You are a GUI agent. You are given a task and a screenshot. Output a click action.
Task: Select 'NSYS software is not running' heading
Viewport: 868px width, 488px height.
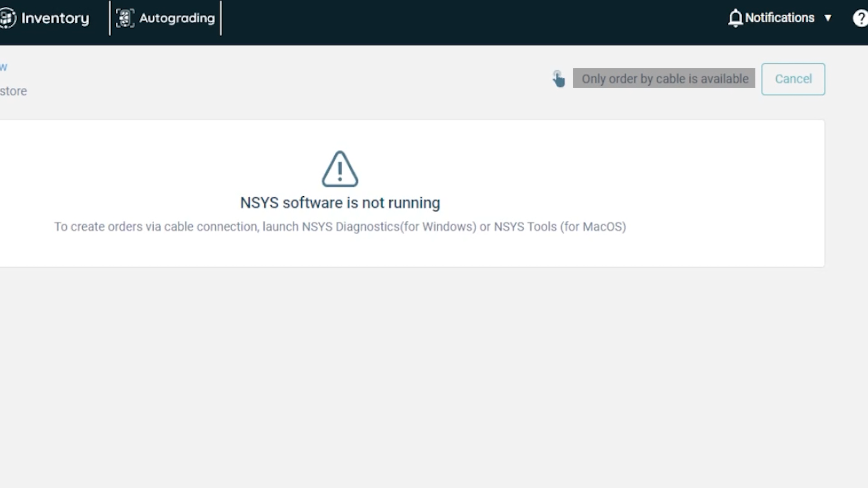[340, 203]
